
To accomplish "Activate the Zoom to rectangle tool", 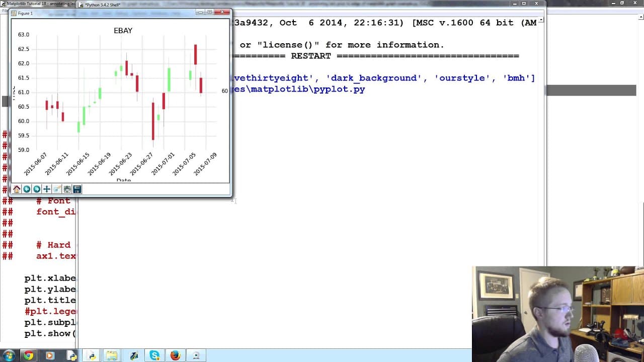I will pyautogui.click(x=57, y=189).
